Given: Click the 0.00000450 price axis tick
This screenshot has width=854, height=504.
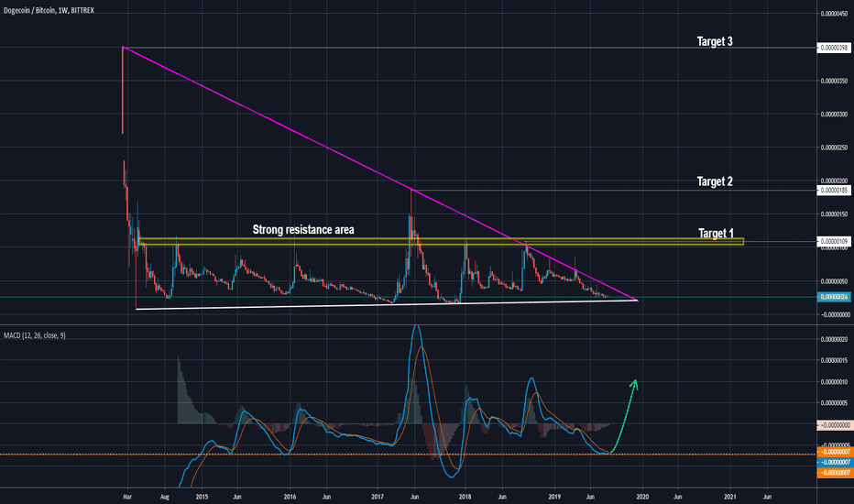Looking at the screenshot, I should 835,14.
